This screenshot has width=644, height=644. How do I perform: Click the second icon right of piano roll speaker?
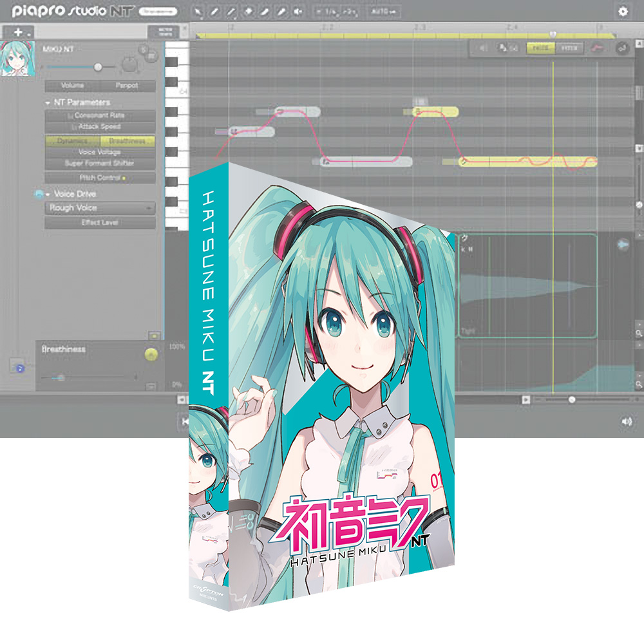514,48
